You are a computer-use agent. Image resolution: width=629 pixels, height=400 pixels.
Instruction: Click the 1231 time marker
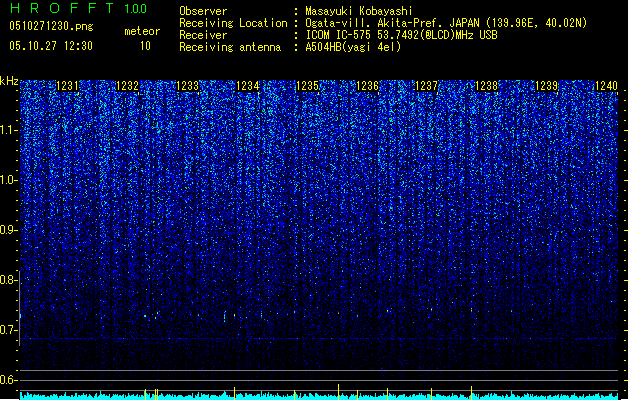(x=67, y=86)
